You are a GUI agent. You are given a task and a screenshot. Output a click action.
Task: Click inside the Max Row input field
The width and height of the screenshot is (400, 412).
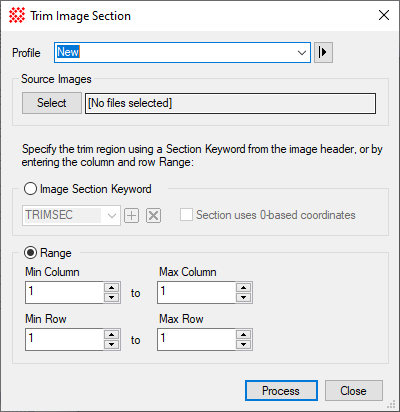[197, 339]
